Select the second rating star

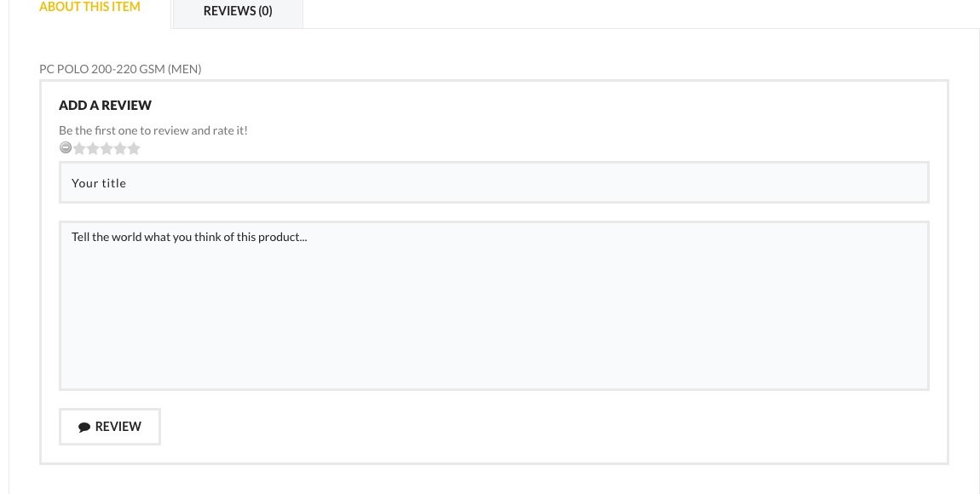93,149
